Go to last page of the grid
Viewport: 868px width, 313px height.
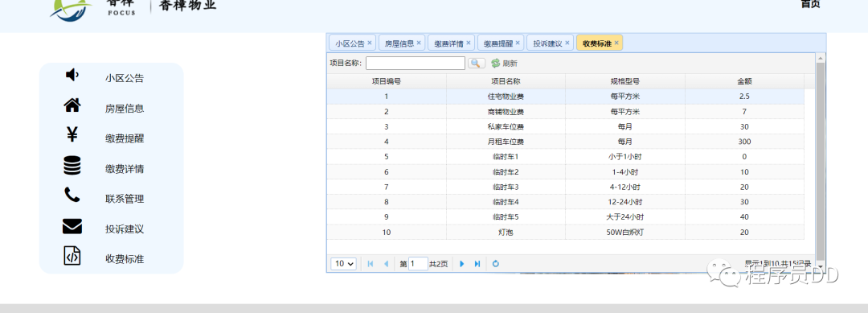click(x=477, y=264)
